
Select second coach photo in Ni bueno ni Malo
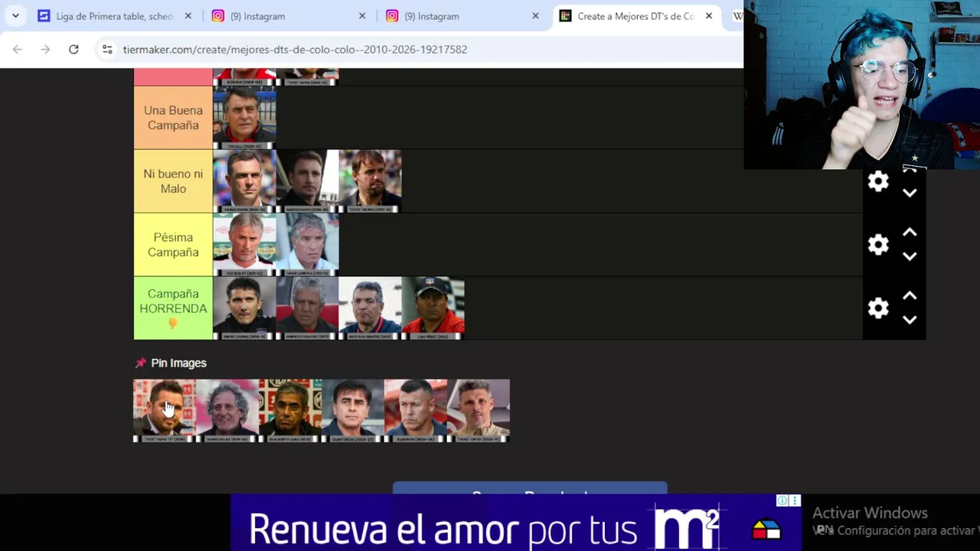[307, 181]
